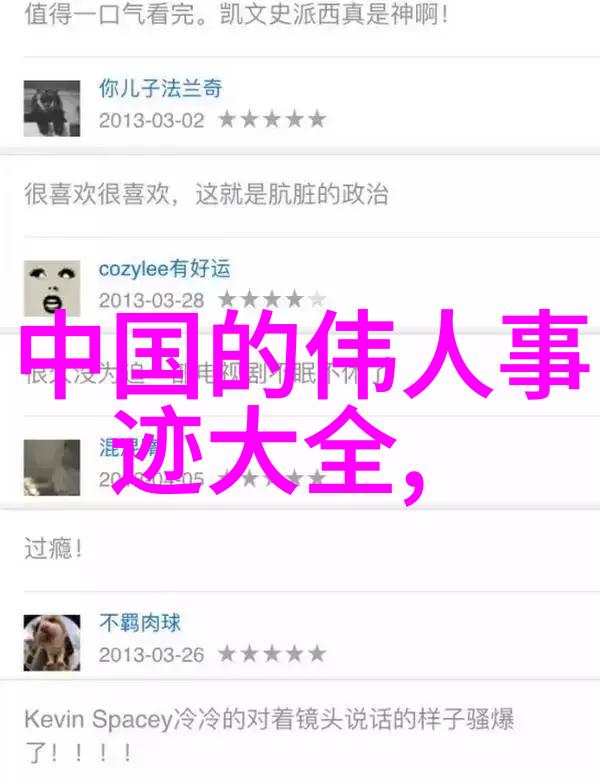Click the five-star rating dated 2013-03-26
600x782 pixels.
tap(272, 654)
